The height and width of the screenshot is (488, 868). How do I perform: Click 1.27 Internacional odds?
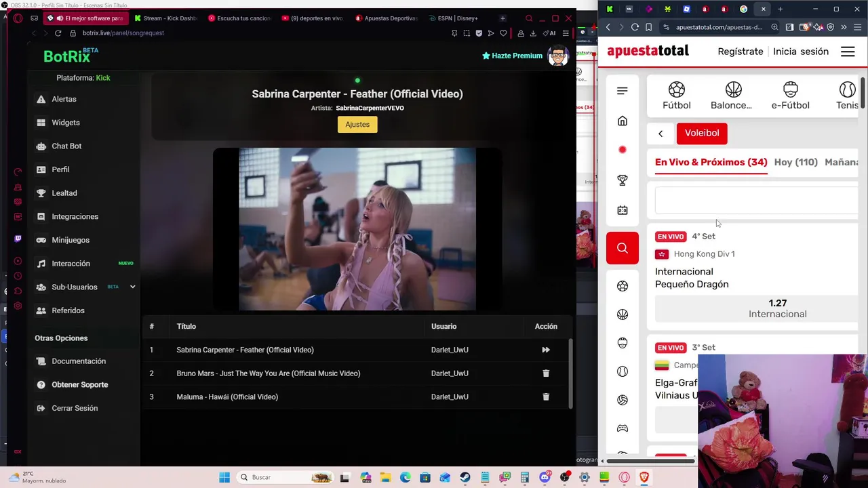click(x=757, y=309)
